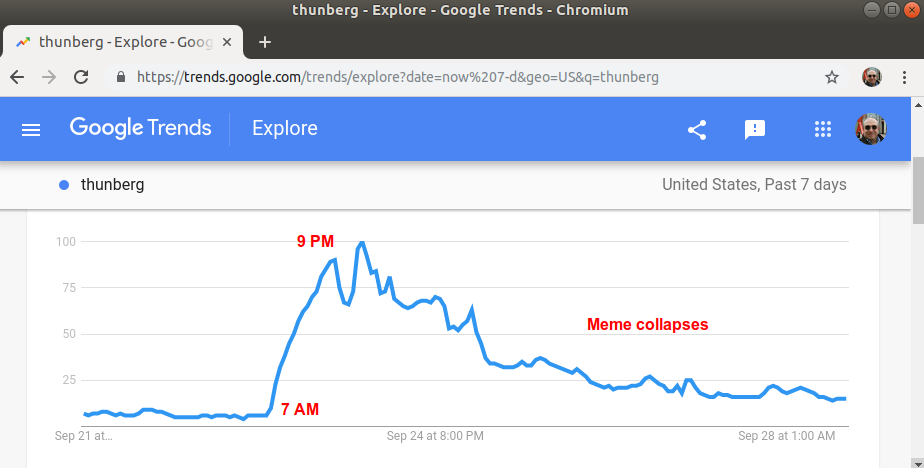Screen dimensions: 924x468
Task: Open the Google apps grid
Action: 823,129
